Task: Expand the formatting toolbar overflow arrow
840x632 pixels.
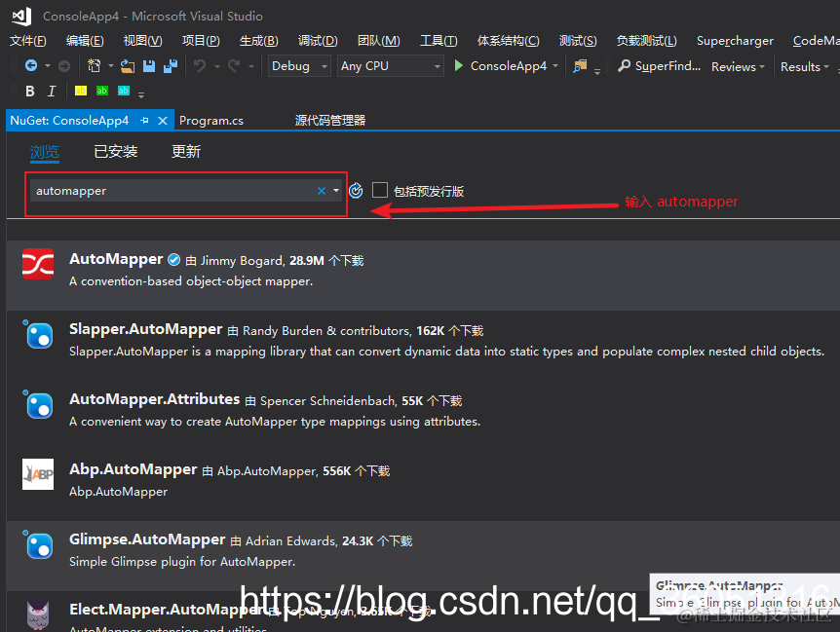Action: (x=141, y=94)
